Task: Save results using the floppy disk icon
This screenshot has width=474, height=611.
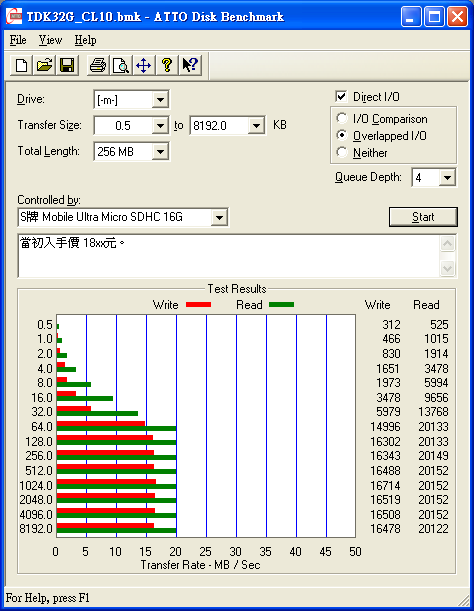Action: coord(67,65)
